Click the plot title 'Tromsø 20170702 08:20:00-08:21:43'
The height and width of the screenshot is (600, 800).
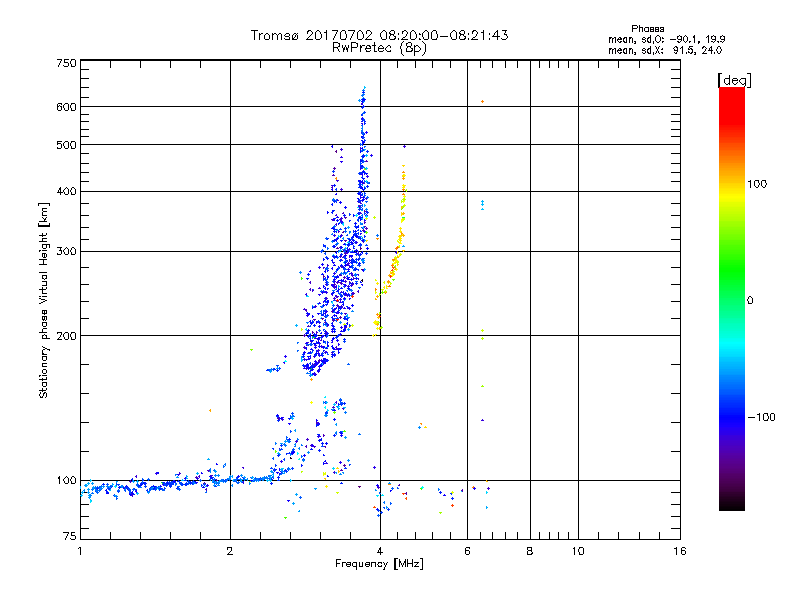[x=379, y=35]
